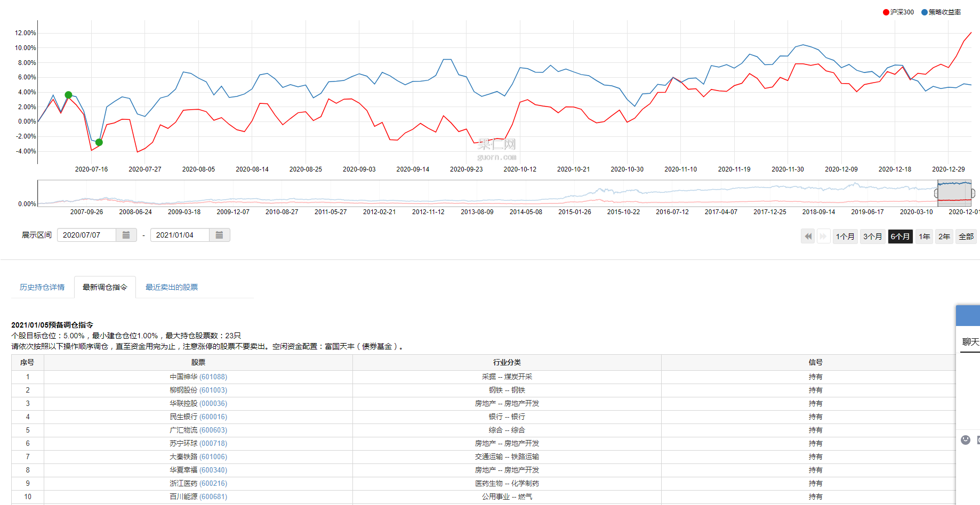Open the 聊天 chat panel
The height and width of the screenshot is (505, 980).
pyautogui.click(x=970, y=342)
